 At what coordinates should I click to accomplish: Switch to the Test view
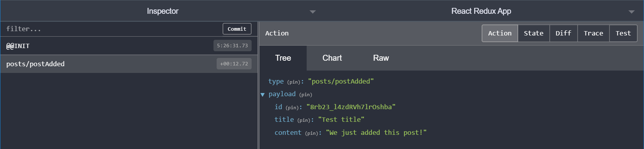[x=623, y=34]
